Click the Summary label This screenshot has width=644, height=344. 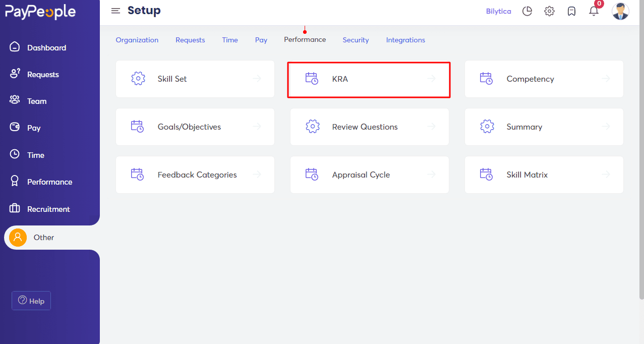tap(524, 127)
